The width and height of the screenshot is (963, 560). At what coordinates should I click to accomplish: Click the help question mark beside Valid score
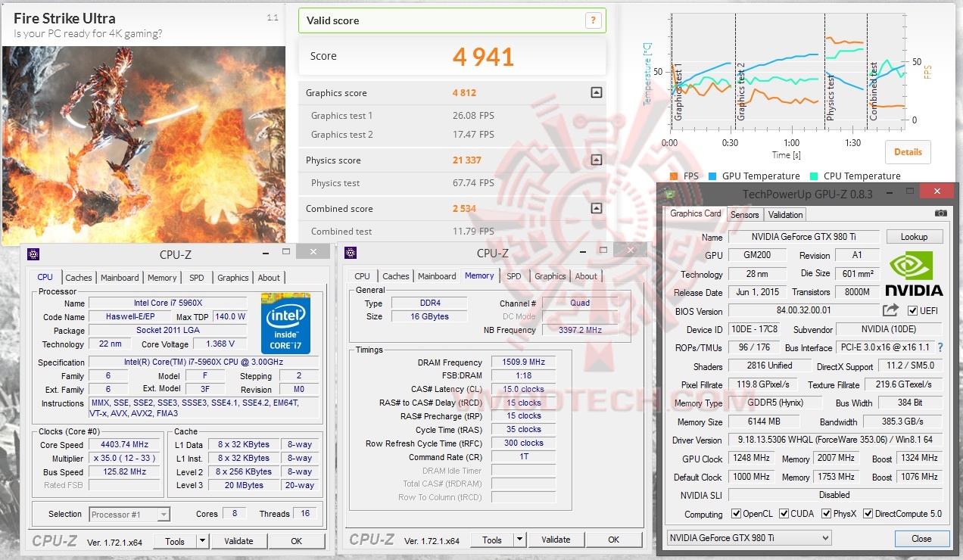tap(593, 20)
